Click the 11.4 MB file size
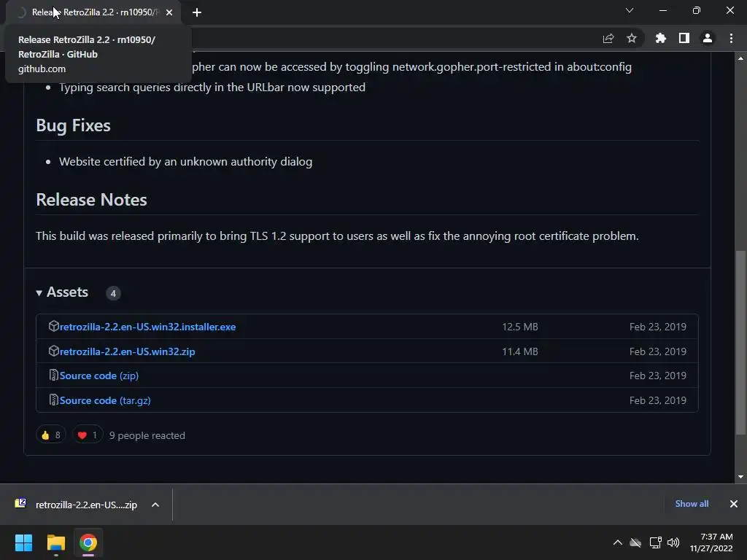Screen dimensions: 747x560 pos(519,351)
